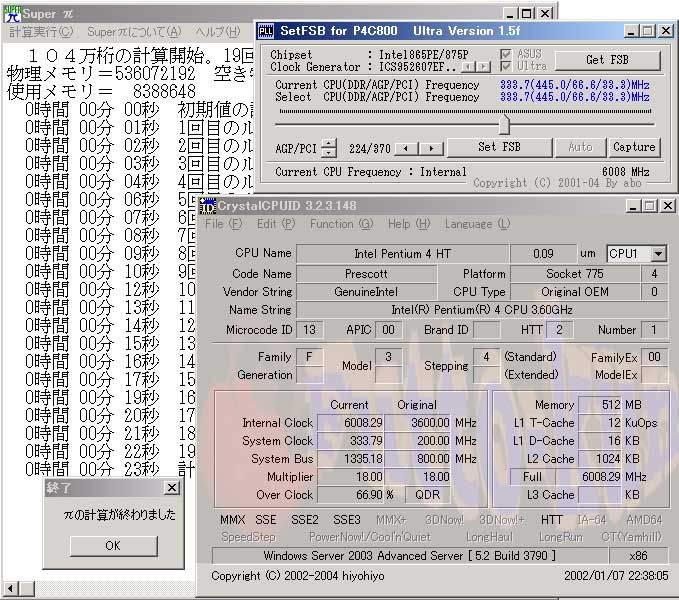The height and width of the screenshot is (600, 679).
Task: Step clock generator list left arrow
Action: [468, 67]
